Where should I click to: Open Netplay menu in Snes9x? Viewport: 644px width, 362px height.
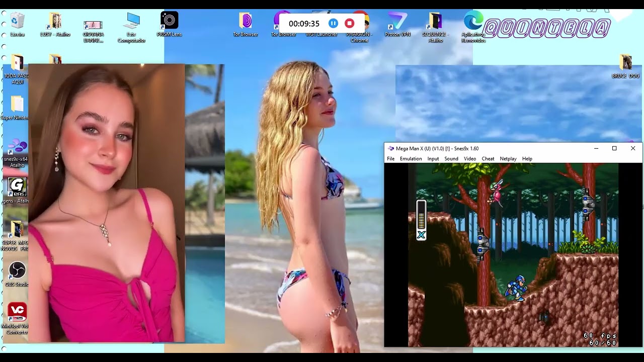(508, 159)
